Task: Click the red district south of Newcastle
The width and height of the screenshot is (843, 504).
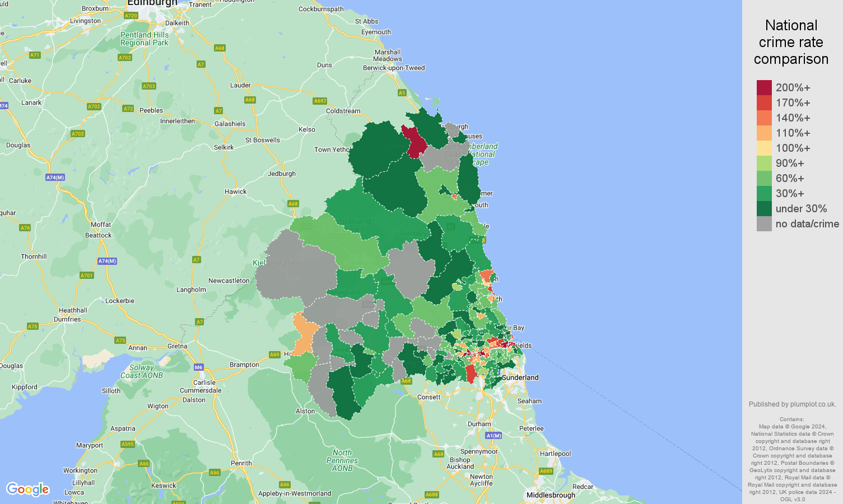Action: tap(471, 373)
